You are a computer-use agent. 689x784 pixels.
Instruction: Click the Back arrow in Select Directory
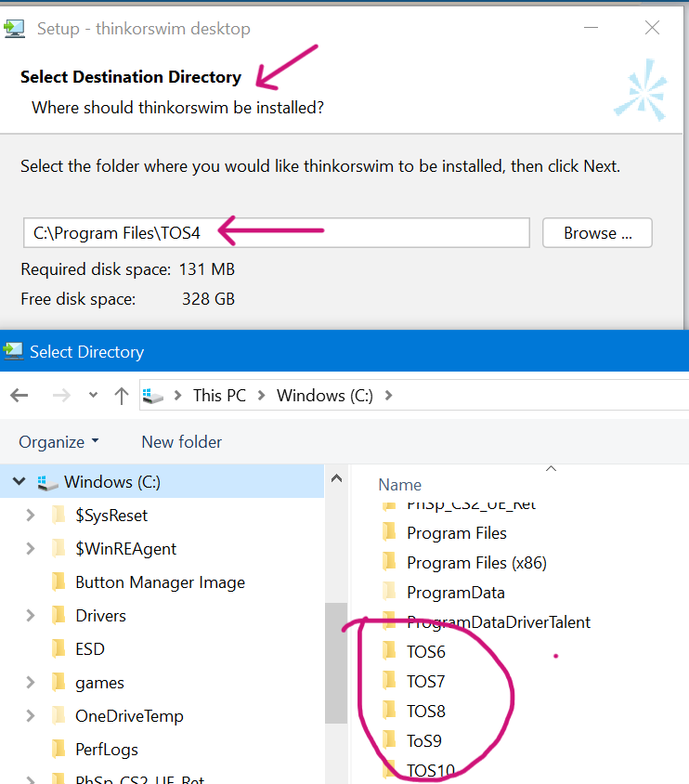pos(19,396)
